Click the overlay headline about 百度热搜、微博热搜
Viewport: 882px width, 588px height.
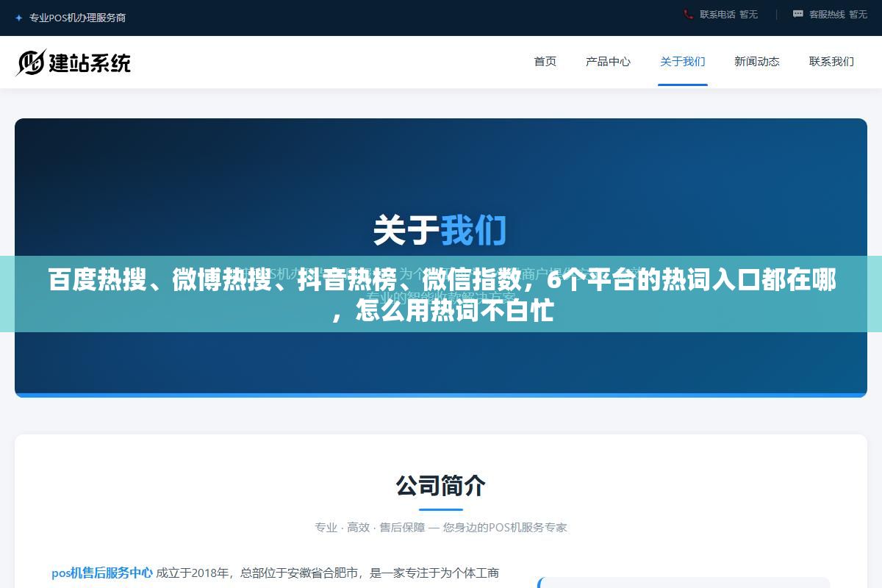tap(441, 294)
